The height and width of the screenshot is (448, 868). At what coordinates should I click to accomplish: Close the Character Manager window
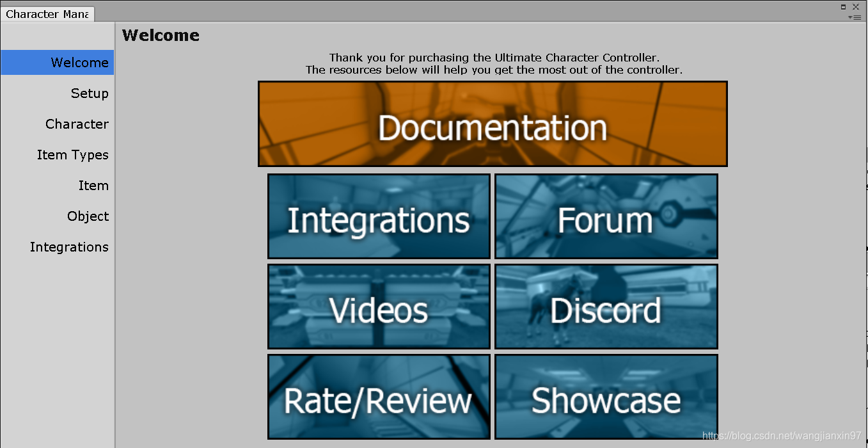coord(856,7)
